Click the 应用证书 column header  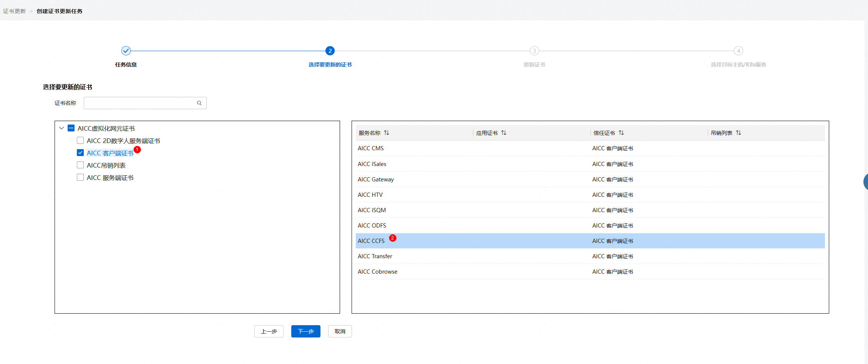coord(487,133)
